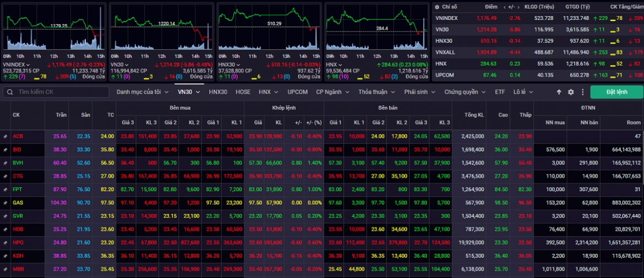Image resolution: width=644 pixels, height=278 pixels.
Task: Expand the Chứng quyền dropdown
Action: (465, 92)
